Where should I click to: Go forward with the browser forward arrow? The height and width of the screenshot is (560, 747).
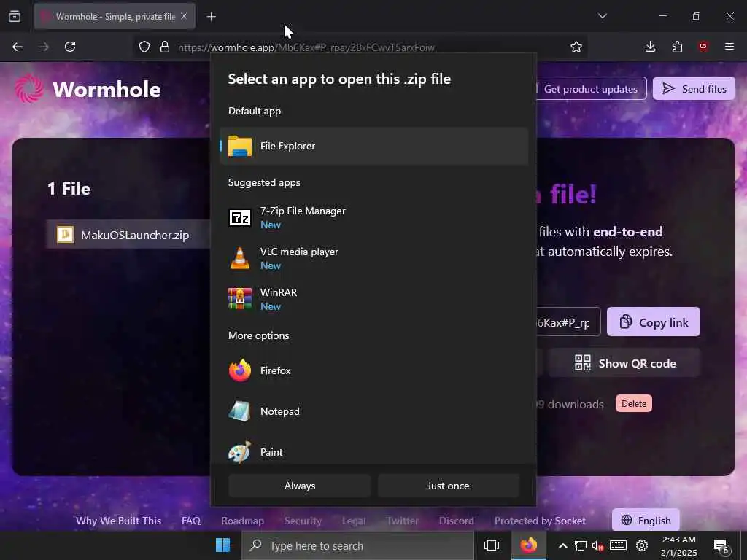pyautogui.click(x=44, y=47)
